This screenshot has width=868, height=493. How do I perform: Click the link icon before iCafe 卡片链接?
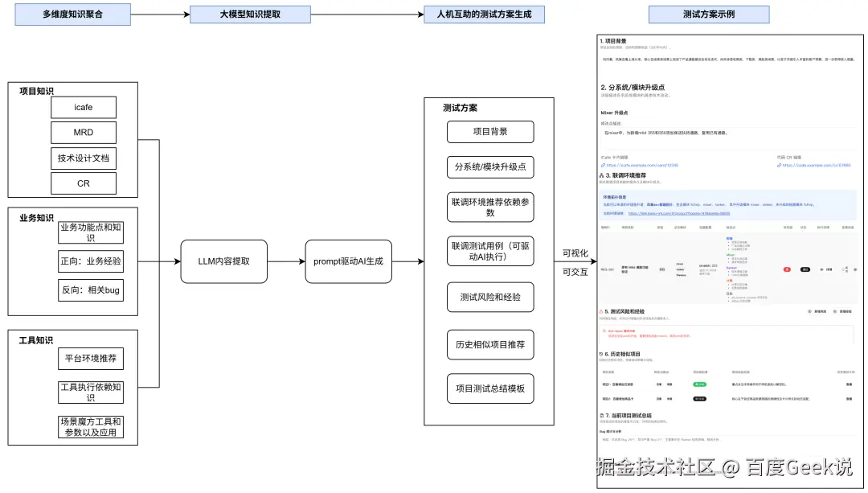click(x=601, y=164)
